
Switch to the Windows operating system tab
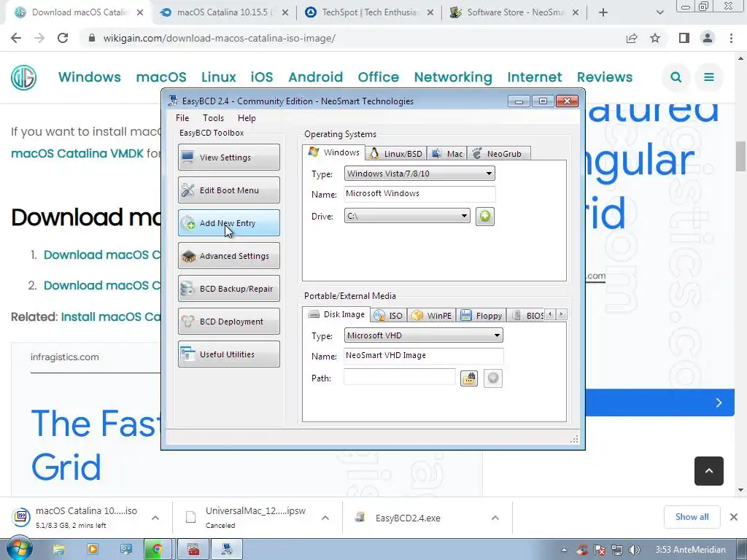click(x=333, y=152)
